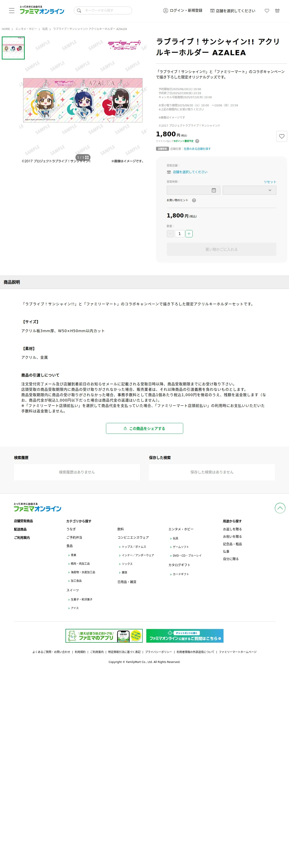This screenshot has height=868, width=289.
Task: Go to HOME breadcrumb
Action: coord(6,29)
